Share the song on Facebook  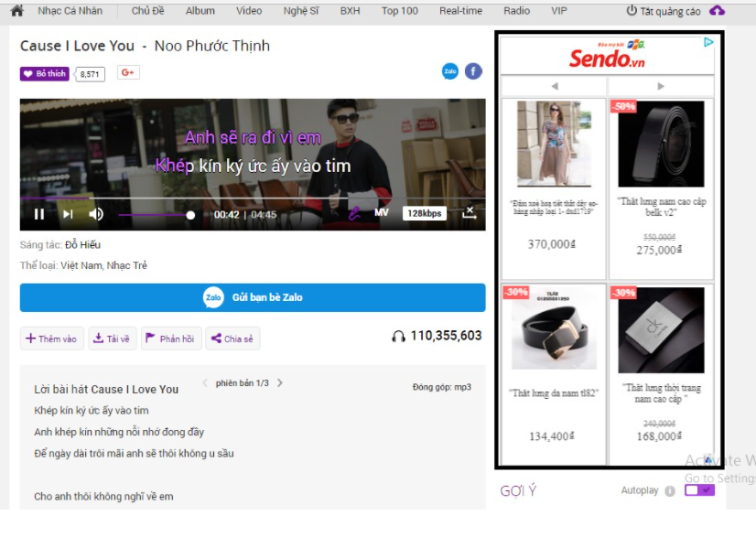[473, 71]
